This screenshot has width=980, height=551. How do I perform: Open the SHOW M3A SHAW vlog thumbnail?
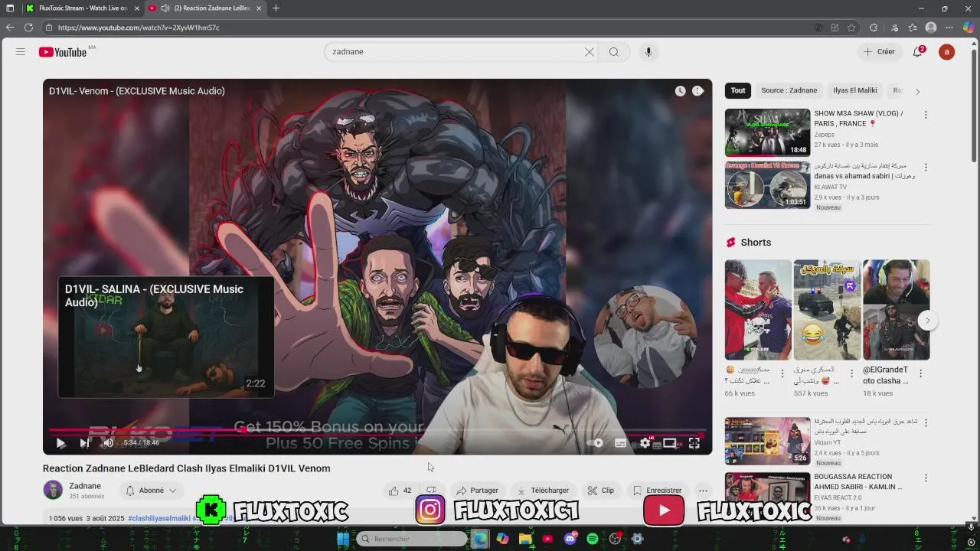[767, 132]
